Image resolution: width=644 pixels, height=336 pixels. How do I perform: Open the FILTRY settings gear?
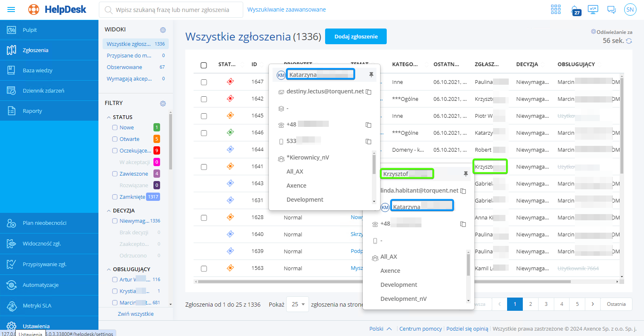click(x=163, y=103)
